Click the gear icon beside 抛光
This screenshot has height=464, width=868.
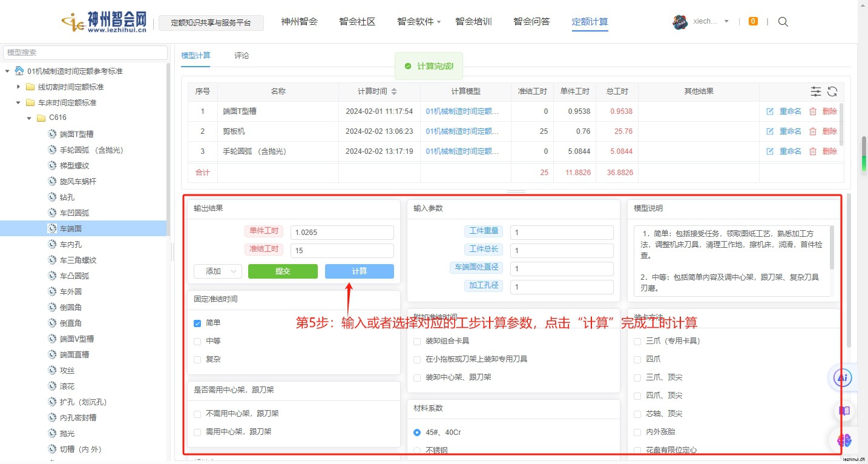(52, 434)
